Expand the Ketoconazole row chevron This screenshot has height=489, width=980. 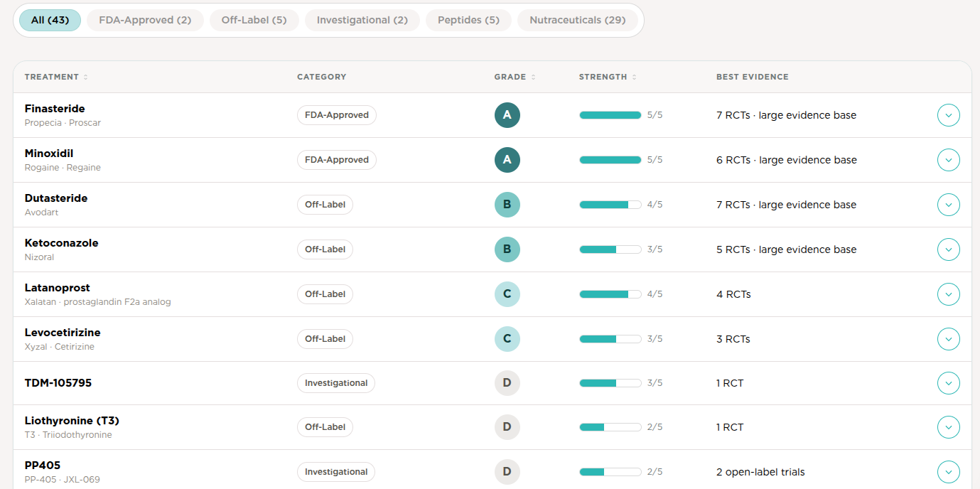(x=949, y=249)
